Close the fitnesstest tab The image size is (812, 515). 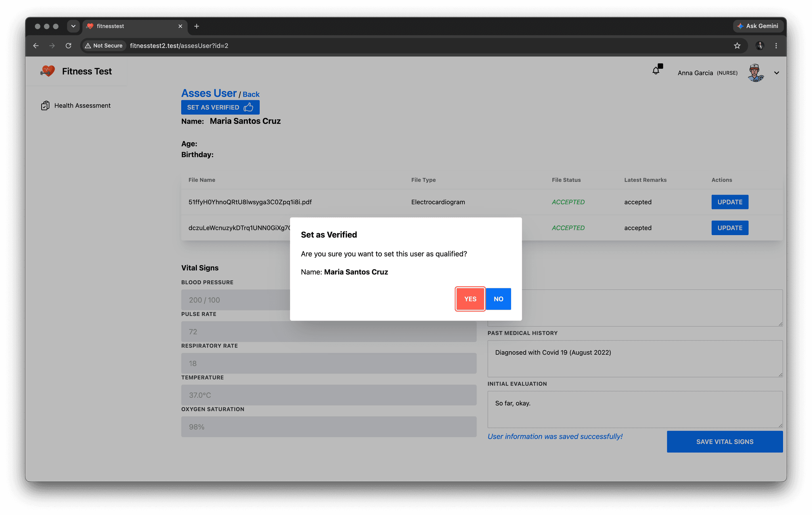(x=180, y=26)
